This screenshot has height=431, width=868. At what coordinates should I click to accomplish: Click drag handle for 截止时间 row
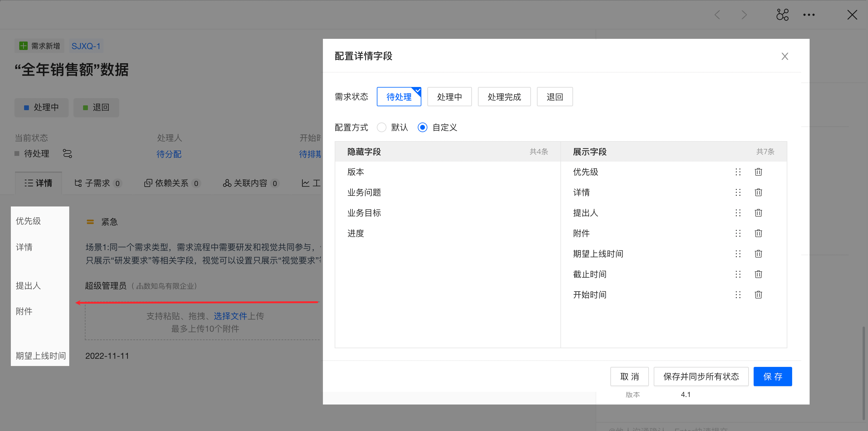pos(738,274)
